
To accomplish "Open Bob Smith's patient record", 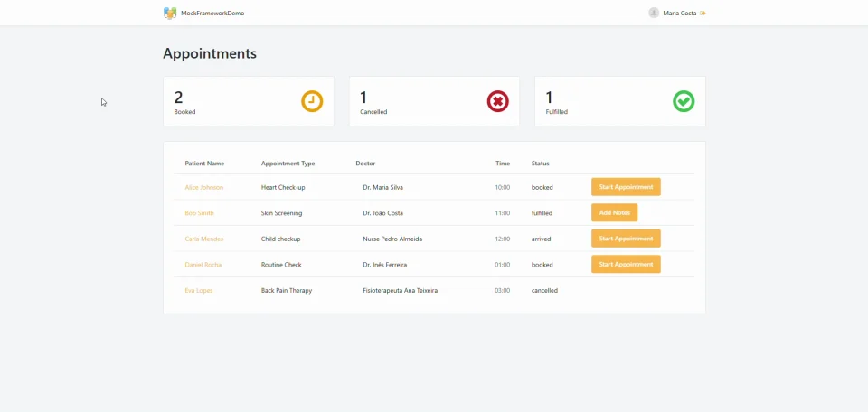I will coord(199,213).
